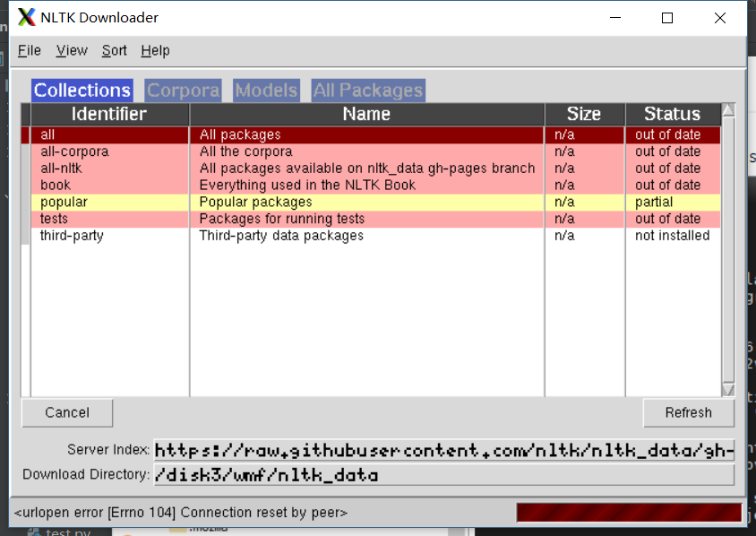Close the NLTK Downloader window
The image size is (756, 536).
tap(720, 18)
